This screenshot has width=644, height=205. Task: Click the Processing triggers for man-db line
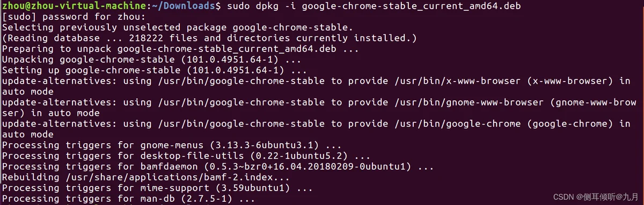[x=128, y=199]
